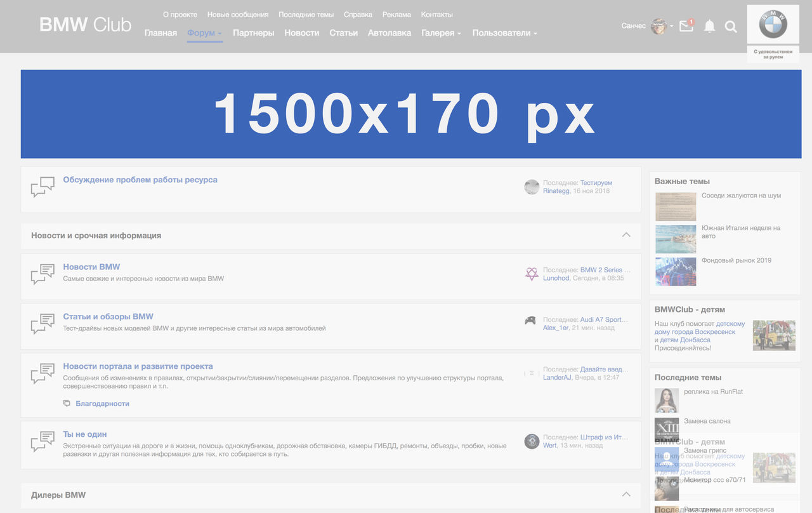812x513 pixels.
Task: Open the Alex_1er user profile link
Action: click(x=556, y=328)
